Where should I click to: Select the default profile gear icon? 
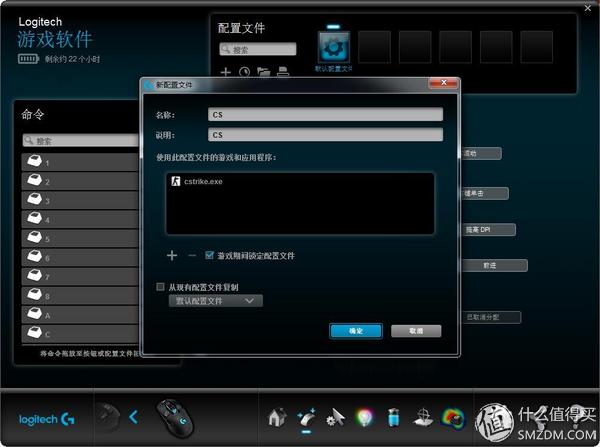pyautogui.click(x=334, y=47)
